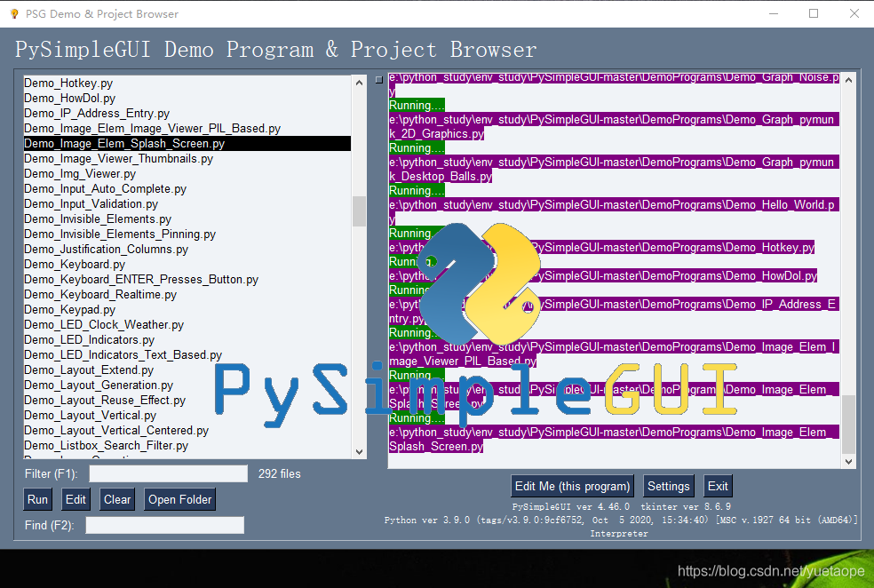Select Demo_Input_Validation.py
Image resolution: width=874 pixels, height=588 pixels.
coord(187,203)
